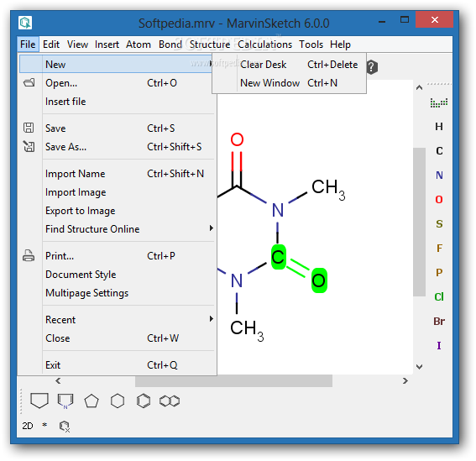Click the horizontal scrollbar right arrow
476x461 pixels.
coord(405,381)
